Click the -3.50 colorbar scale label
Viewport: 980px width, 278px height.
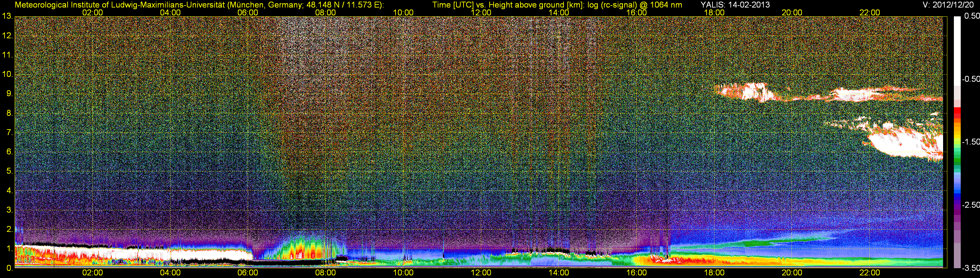971,268
